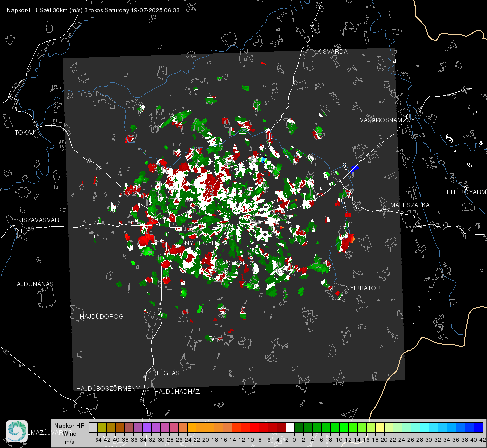Pick the dark blue swatch above 40-42
Viewport: 487px width, 448px height.
pyautogui.click(x=479, y=427)
